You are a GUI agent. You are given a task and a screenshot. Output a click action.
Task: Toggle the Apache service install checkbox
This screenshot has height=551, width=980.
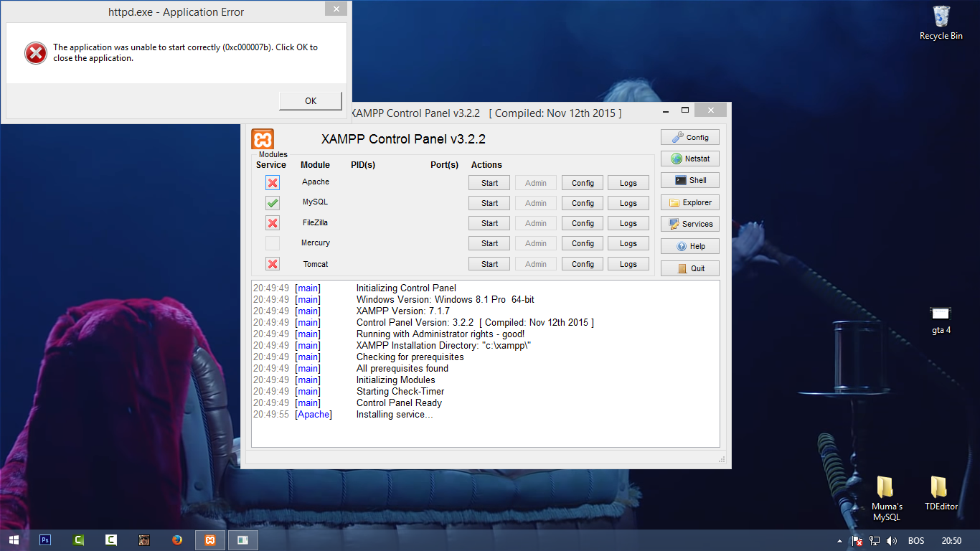tap(273, 183)
